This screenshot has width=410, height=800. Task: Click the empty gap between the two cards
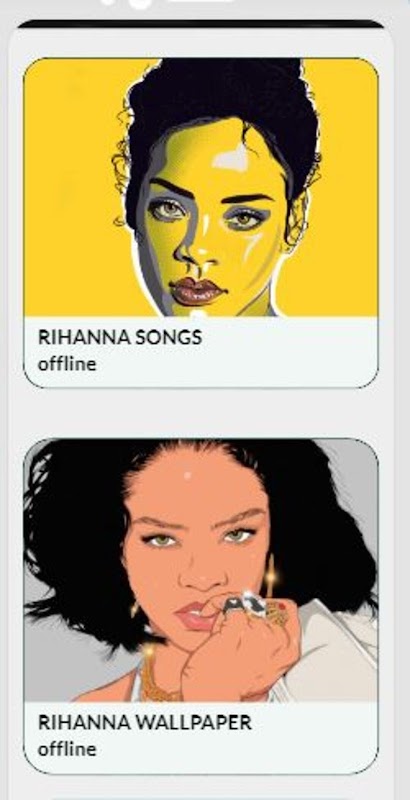pos(201,413)
